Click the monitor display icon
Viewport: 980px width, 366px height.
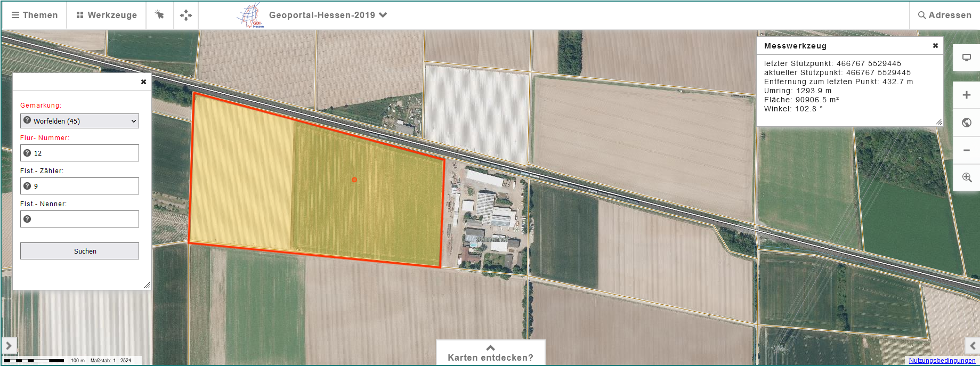[x=966, y=58]
